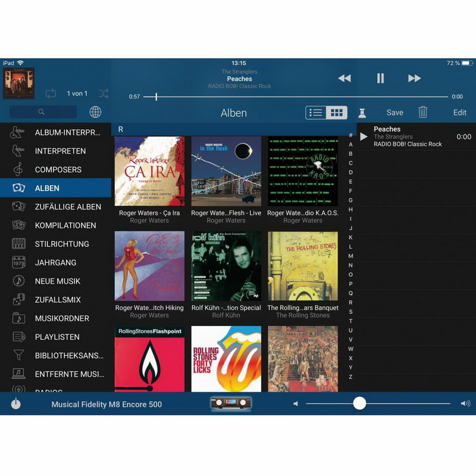
Task: Skip forward to the next track
Action: 414,79
